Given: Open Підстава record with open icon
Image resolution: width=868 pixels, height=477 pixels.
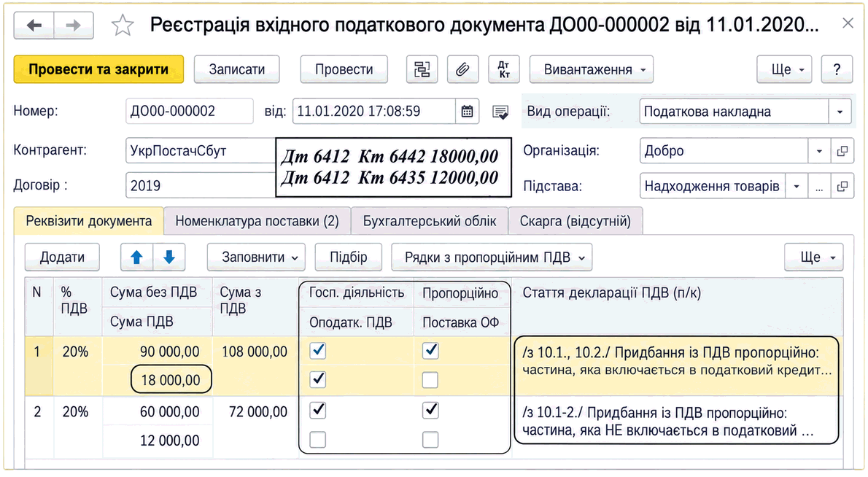Looking at the screenshot, I should click(842, 187).
